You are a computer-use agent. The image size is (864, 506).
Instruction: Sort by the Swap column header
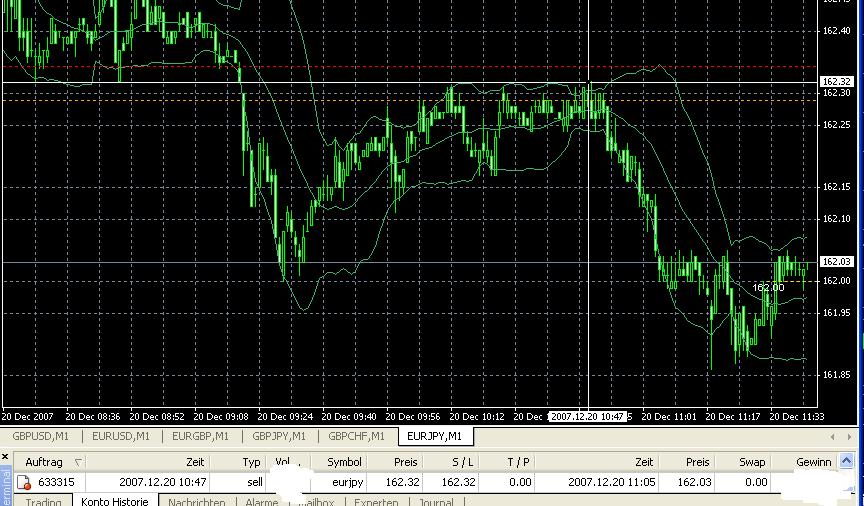(x=752, y=462)
